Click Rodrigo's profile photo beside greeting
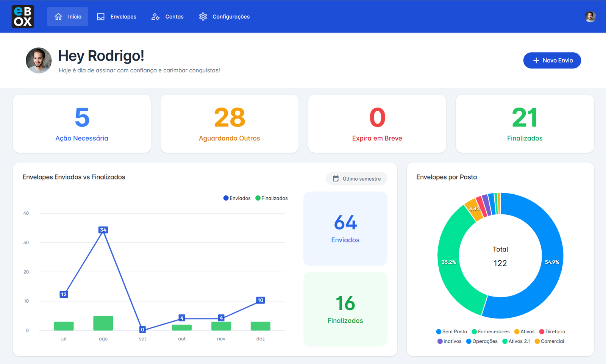The width and height of the screenshot is (606, 364). 39,61
